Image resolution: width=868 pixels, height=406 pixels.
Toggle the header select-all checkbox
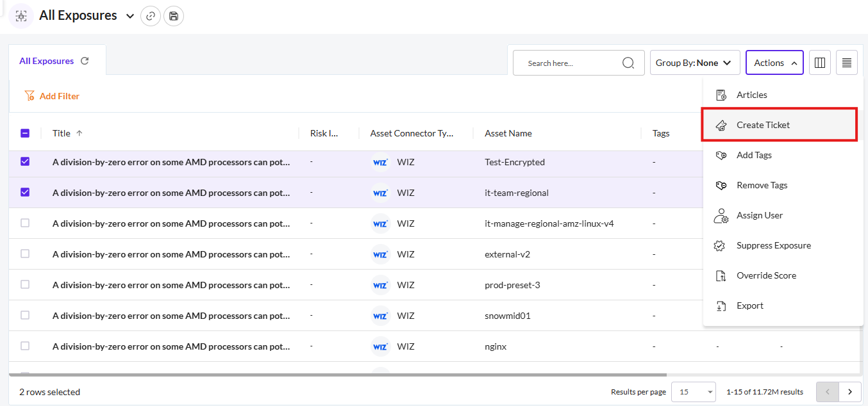[x=25, y=133]
